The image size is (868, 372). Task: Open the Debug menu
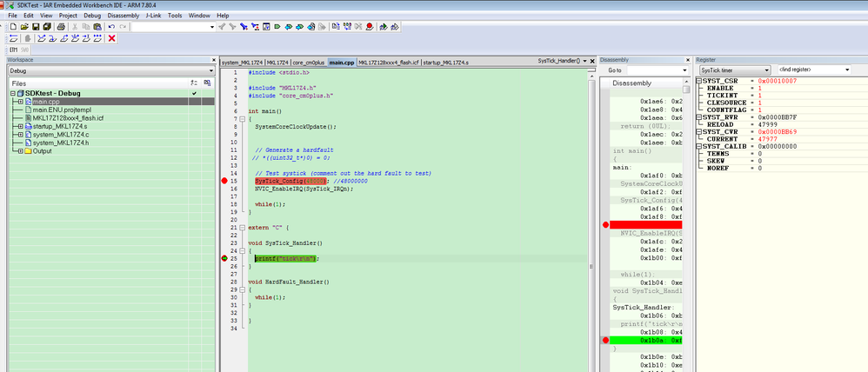[92, 16]
